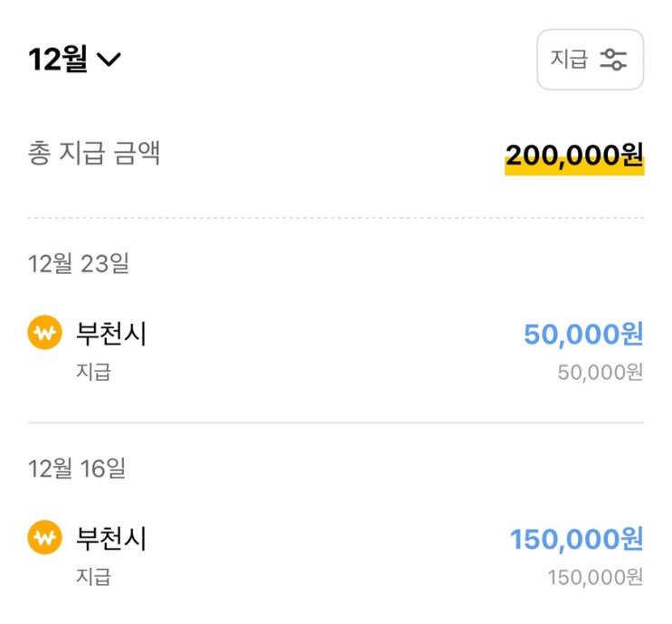The image size is (672, 624).
Task: Click the gray 50,000원 balance text
Action: click(x=600, y=372)
